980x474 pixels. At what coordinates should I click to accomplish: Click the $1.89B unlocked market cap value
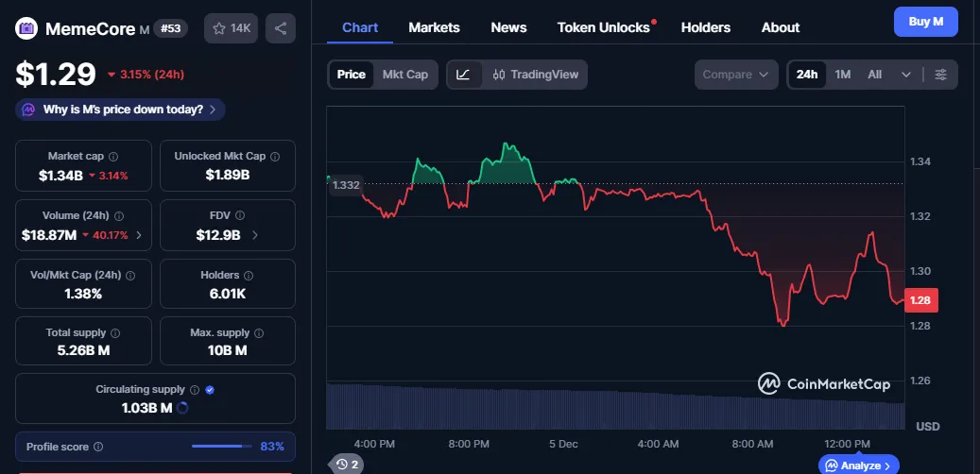[x=228, y=175]
